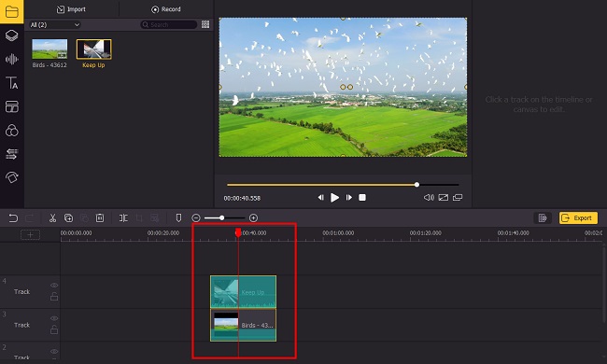Toggle visibility eye on track 3

click(54, 318)
